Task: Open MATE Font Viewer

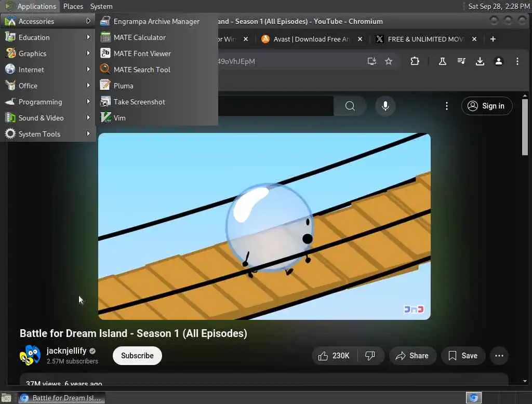Action: click(157, 53)
